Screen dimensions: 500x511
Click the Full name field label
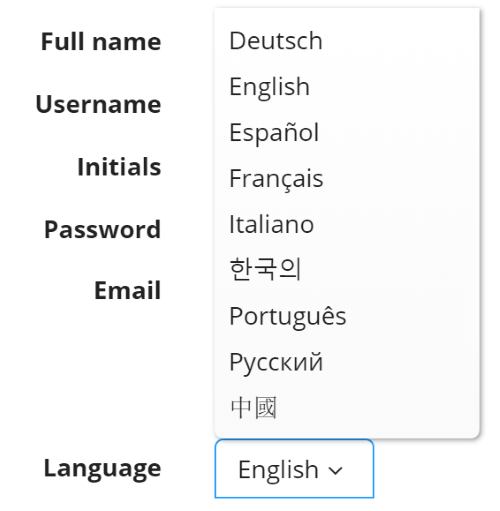(101, 42)
